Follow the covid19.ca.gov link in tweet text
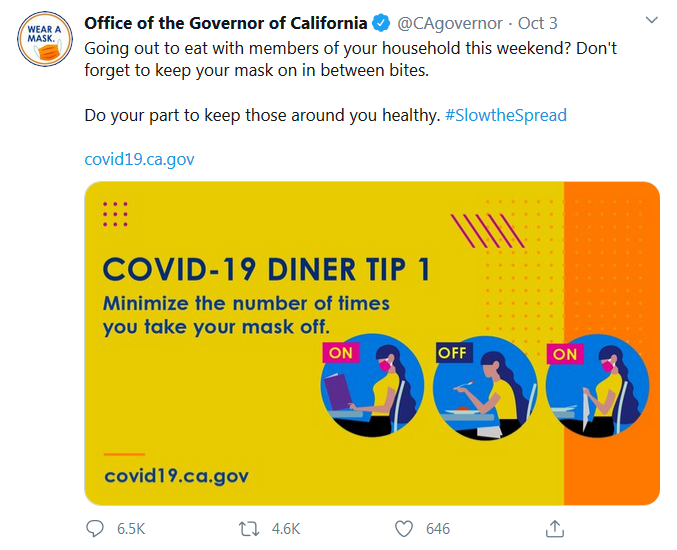 [139, 159]
